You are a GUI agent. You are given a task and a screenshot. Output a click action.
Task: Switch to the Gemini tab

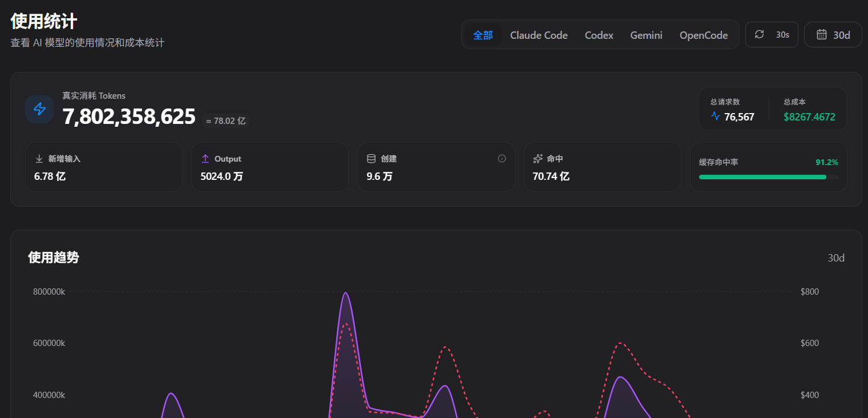point(647,35)
